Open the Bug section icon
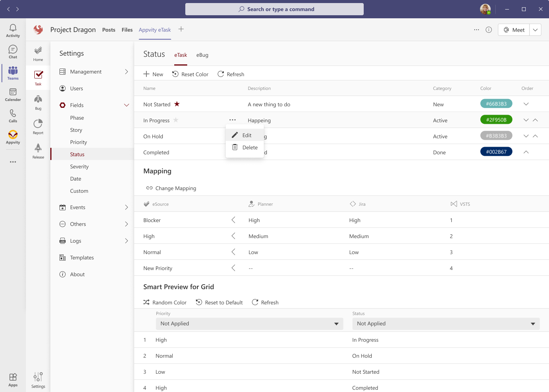This screenshot has height=392, width=549. click(x=38, y=100)
